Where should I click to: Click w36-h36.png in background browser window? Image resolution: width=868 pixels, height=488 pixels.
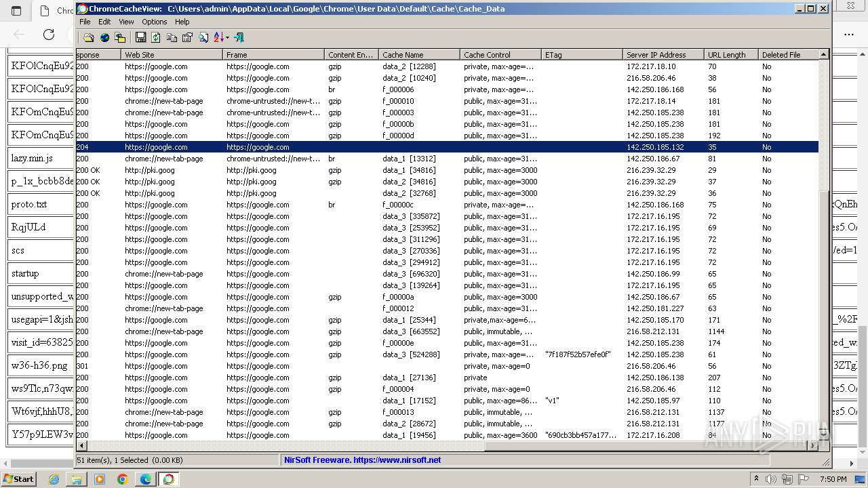coord(39,365)
